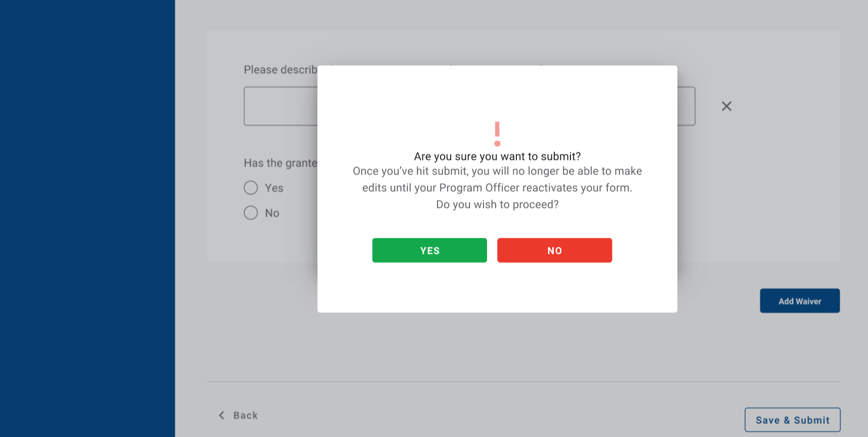Image resolution: width=868 pixels, height=437 pixels.
Task: Cancel submission with the red NO button
Action: [554, 250]
